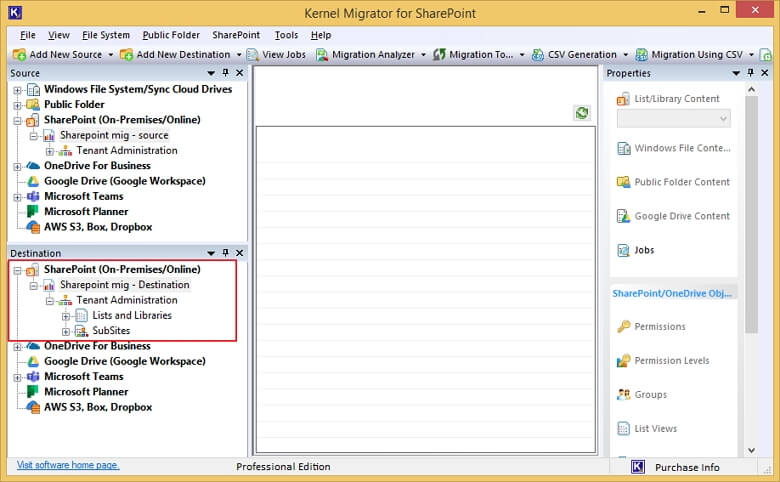This screenshot has height=482, width=780.
Task: Collapse Sharepoint mig - source node
Action: point(33,136)
